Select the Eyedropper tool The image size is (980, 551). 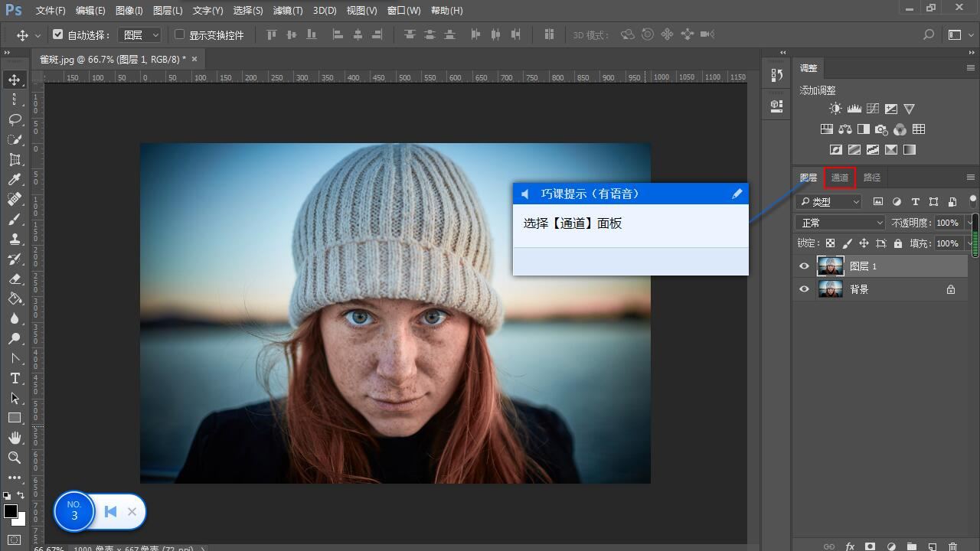pyautogui.click(x=14, y=179)
